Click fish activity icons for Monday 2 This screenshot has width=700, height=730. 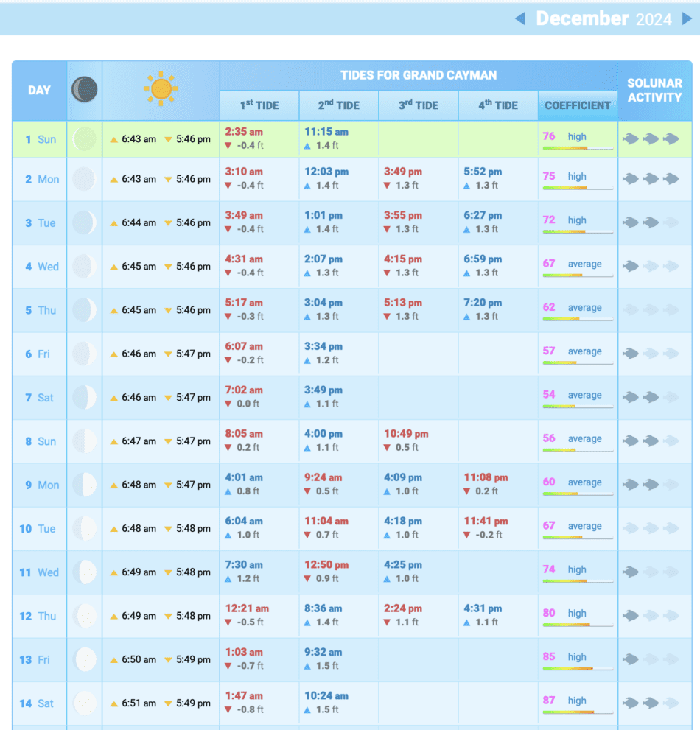pos(651,178)
